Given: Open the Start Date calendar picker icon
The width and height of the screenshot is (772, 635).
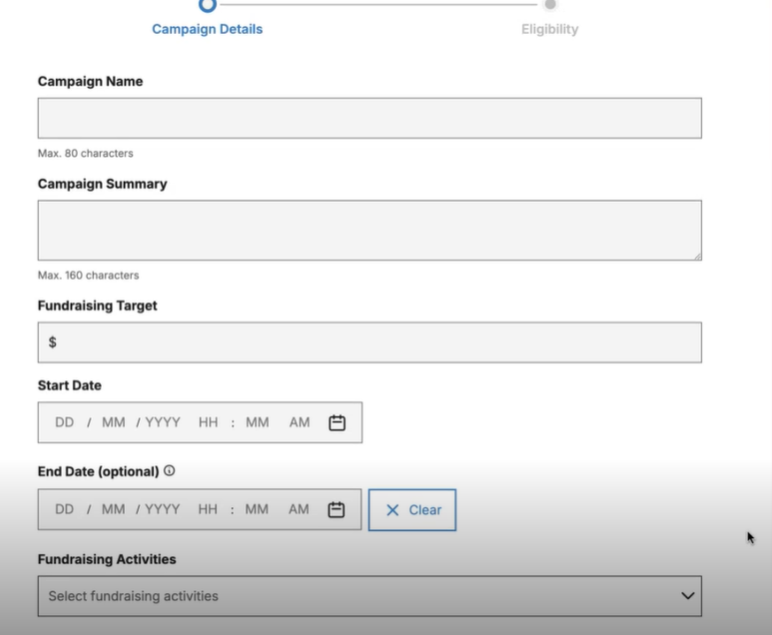Looking at the screenshot, I should tap(337, 422).
